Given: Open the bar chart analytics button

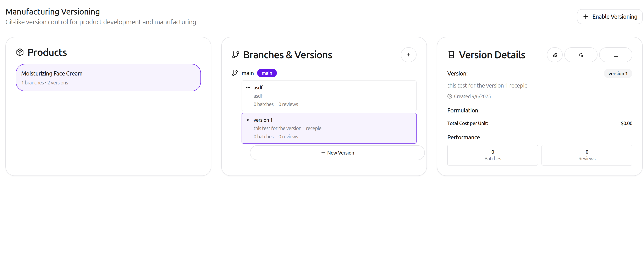Looking at the screenshot, I should coord(615,55).
